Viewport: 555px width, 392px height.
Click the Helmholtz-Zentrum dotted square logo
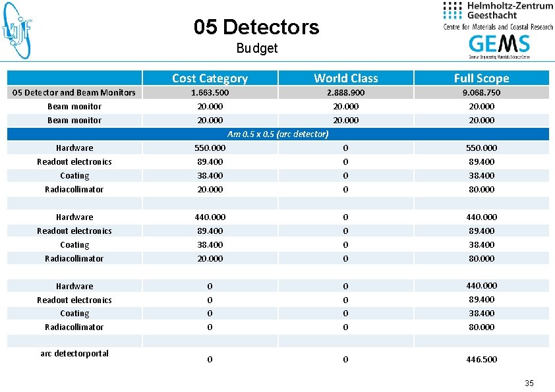coord(452,11)
